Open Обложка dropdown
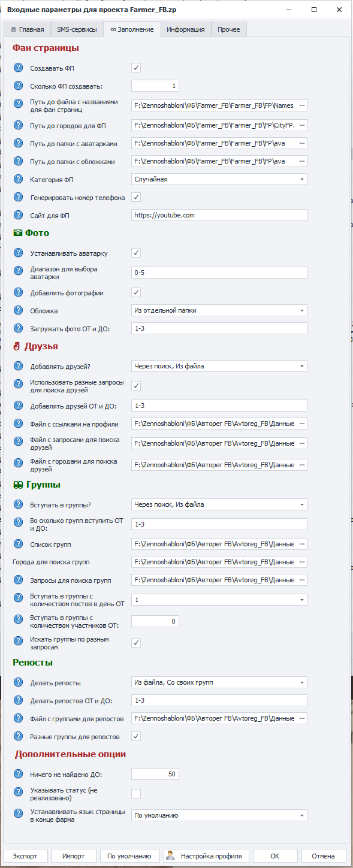 pos(219,310)
